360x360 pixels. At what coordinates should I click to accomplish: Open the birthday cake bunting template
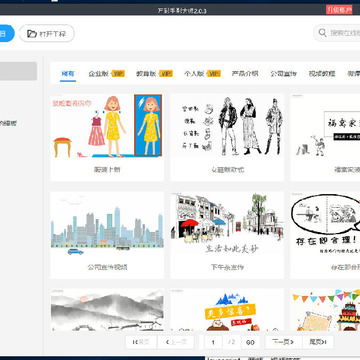325,310
